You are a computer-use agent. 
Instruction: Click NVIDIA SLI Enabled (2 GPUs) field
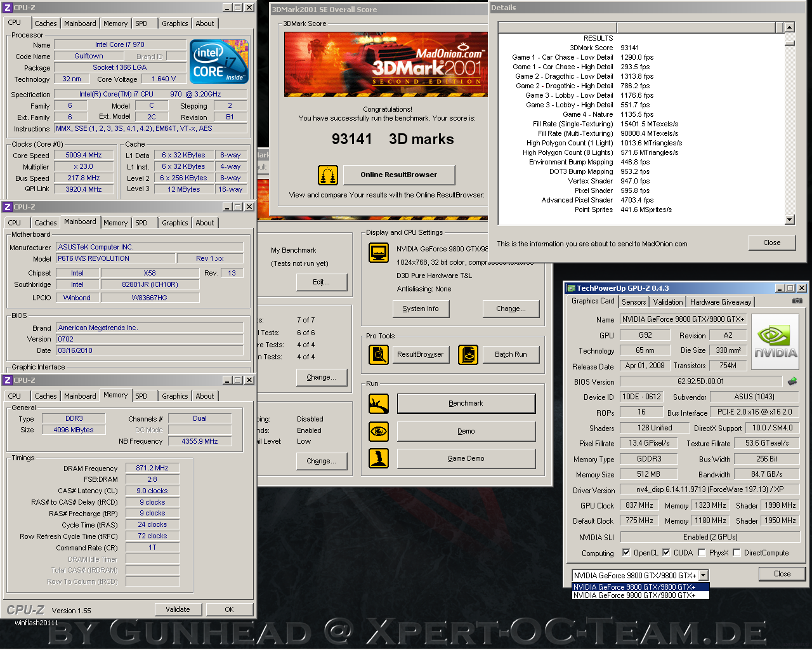click(x=710, y=537)
